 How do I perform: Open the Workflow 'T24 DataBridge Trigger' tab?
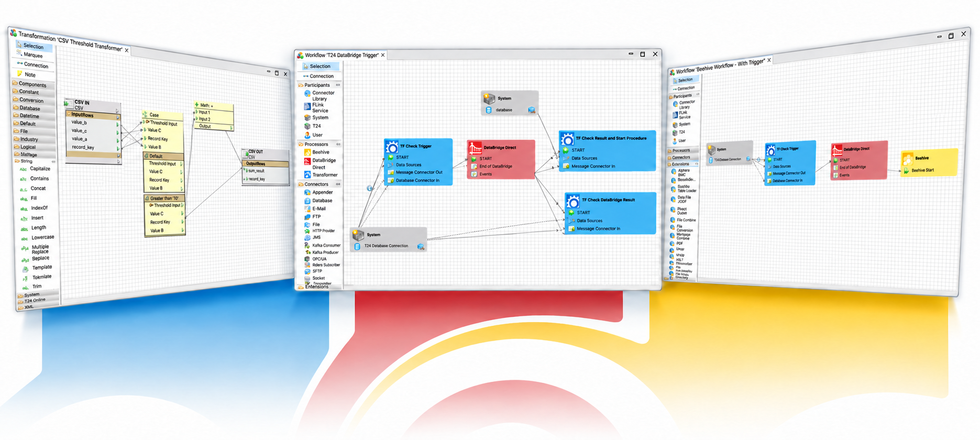click(342, 55)
